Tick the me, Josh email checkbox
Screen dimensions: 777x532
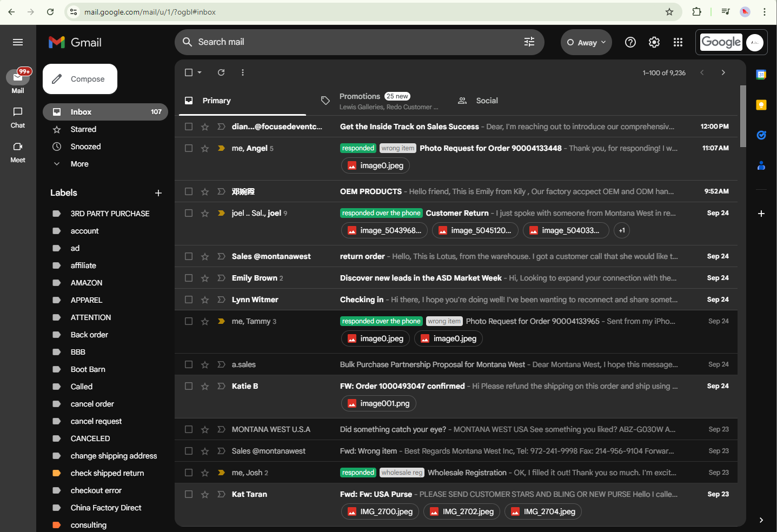[189, 473]
